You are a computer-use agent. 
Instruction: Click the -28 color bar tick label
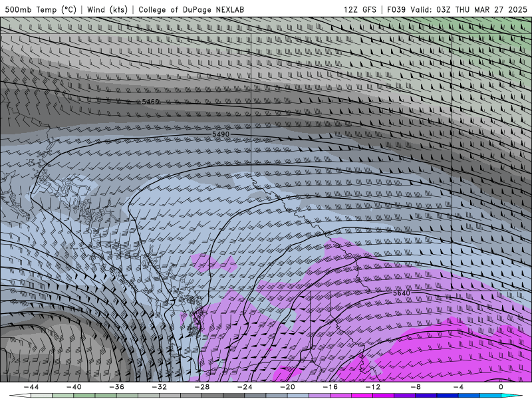(x=202, y=387)
